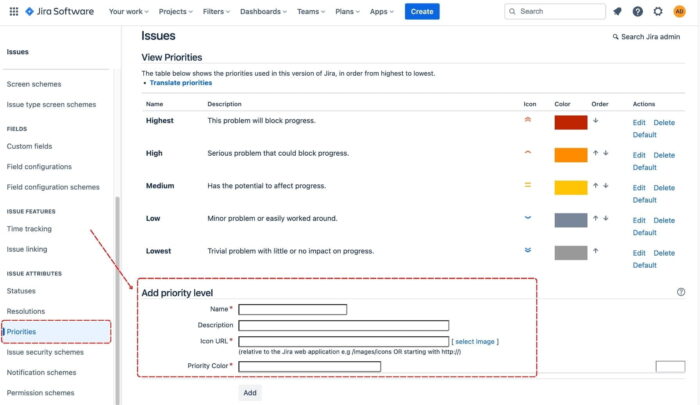700x405 pixels.
Task: Focus the priority Name field
Action: pyautogui.click(x=292, y=309)
